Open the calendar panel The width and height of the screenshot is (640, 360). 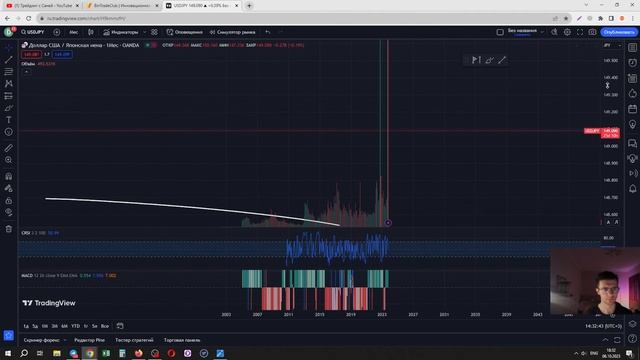(632, 109)
